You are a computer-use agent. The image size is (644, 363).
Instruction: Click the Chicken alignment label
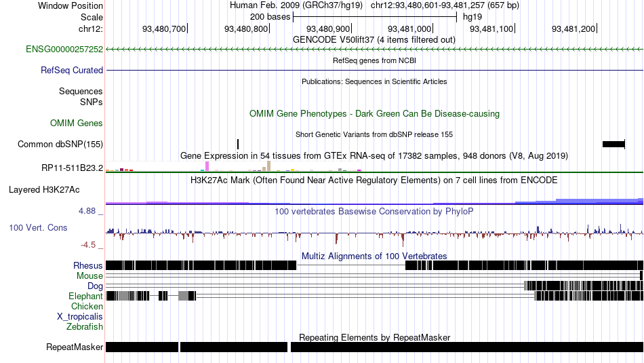coord(87,306)
